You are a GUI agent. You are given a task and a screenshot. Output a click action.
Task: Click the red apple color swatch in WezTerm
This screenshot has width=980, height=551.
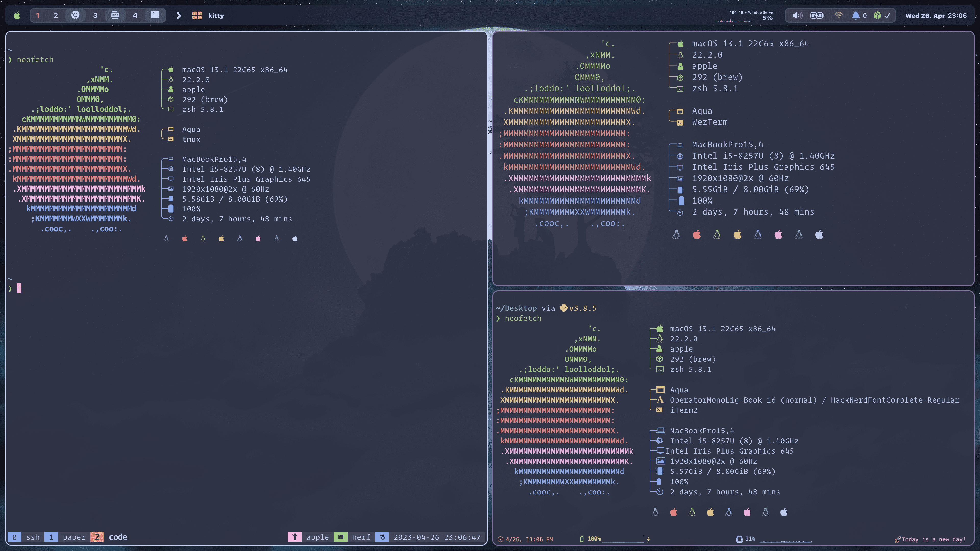click(696, 235)
